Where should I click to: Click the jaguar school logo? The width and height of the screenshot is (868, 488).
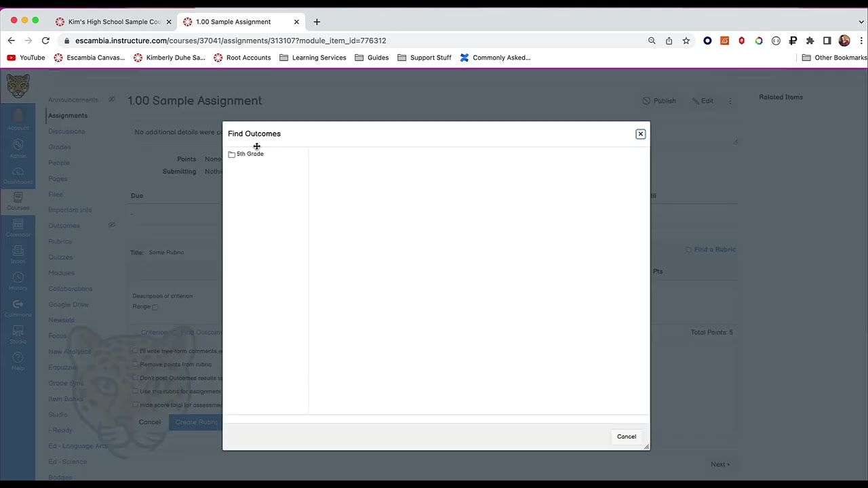pyautogui.click(x=18, y=86)
